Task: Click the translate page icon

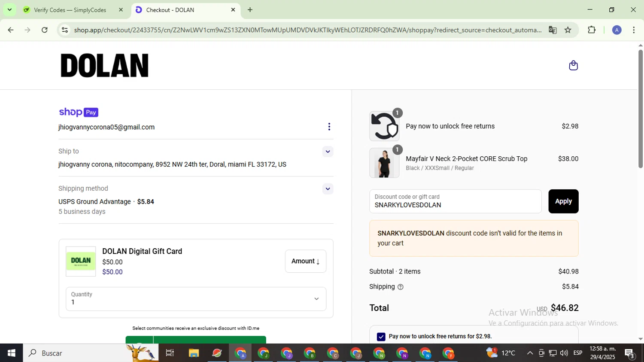Action: point(553,30)
